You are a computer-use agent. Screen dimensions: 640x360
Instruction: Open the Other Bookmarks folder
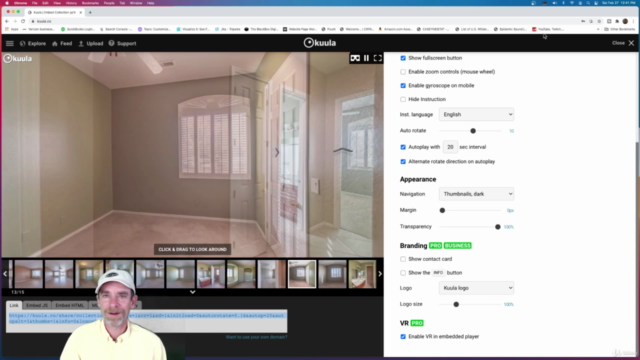coord(620,29)
